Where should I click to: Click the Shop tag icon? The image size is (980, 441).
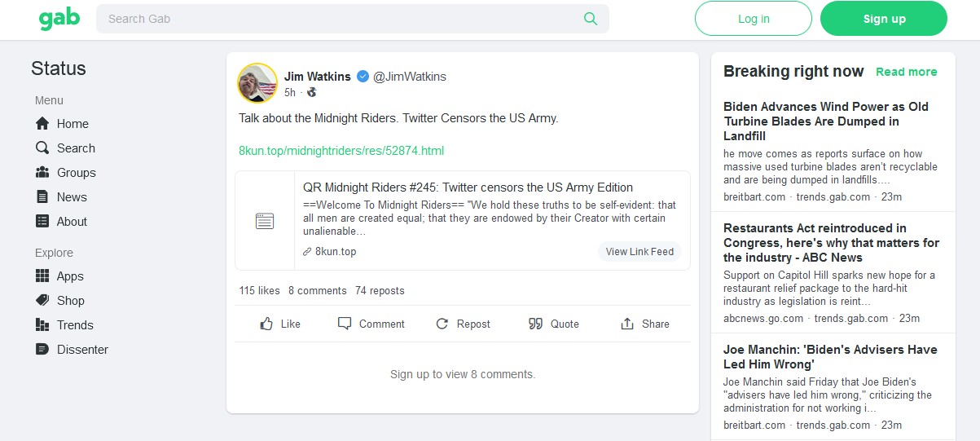coord(42,301)
